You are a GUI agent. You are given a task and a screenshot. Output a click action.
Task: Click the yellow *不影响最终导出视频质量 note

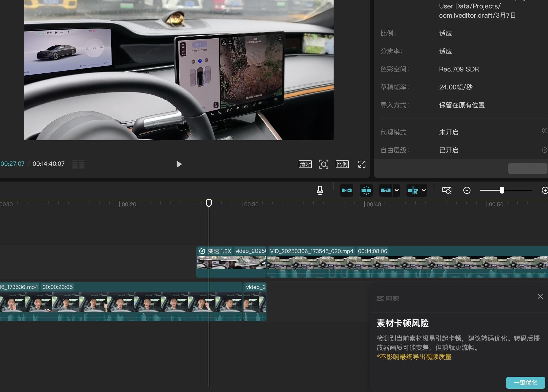pos(414,357)
